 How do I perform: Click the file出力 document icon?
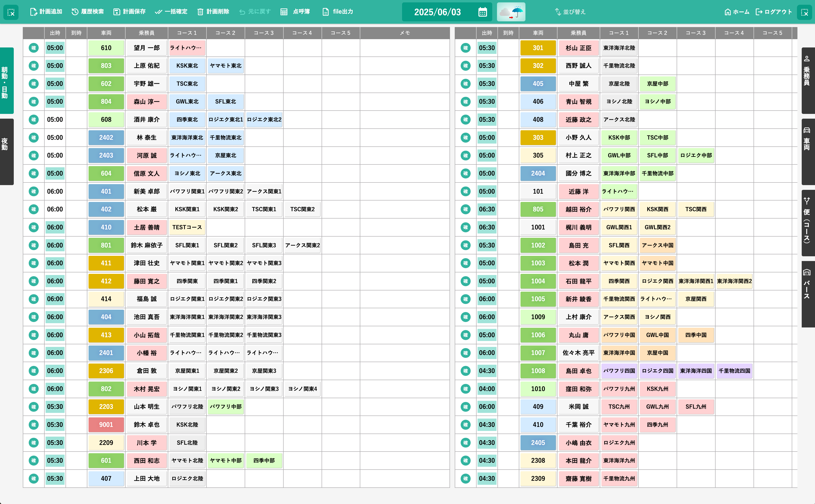tap(326, 12)
